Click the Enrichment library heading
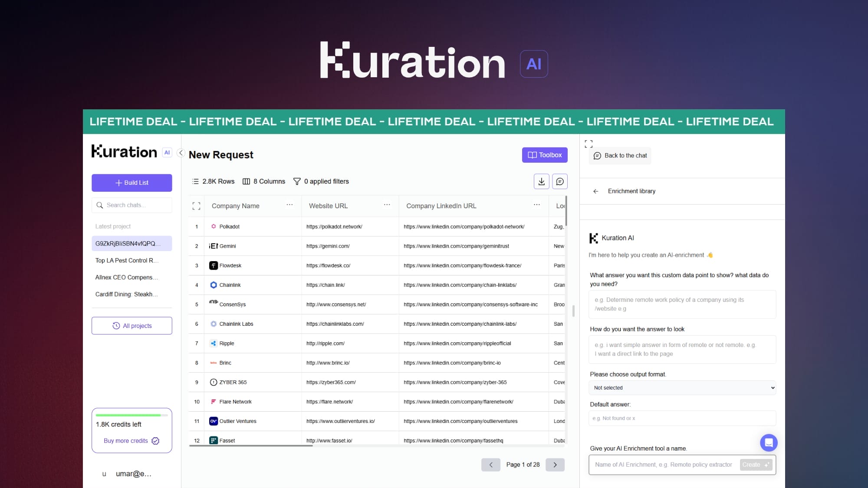The height and width of the screenshot is (488, 868). coord(631,191)
